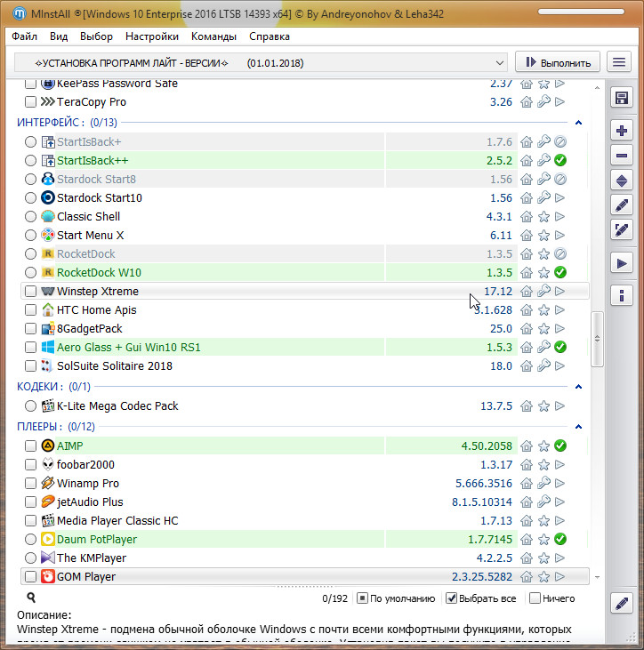Click run arrow for GOM Player
This screenshot has height=650, width=644.
tap(559, 576)
